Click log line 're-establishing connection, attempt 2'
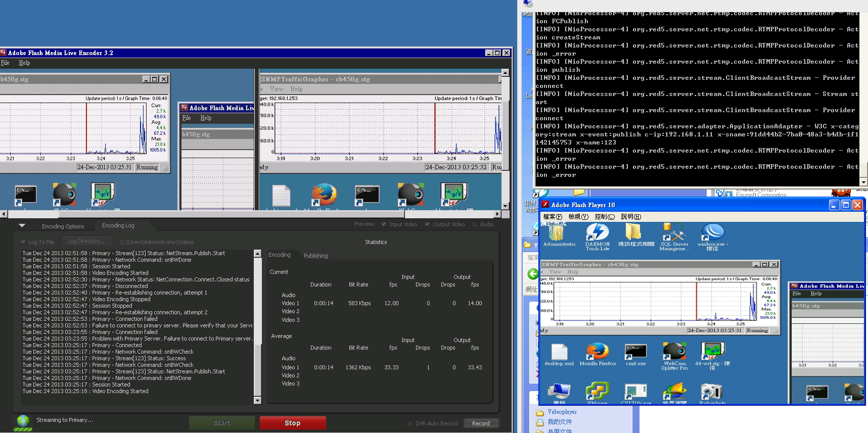 [115, 312]
